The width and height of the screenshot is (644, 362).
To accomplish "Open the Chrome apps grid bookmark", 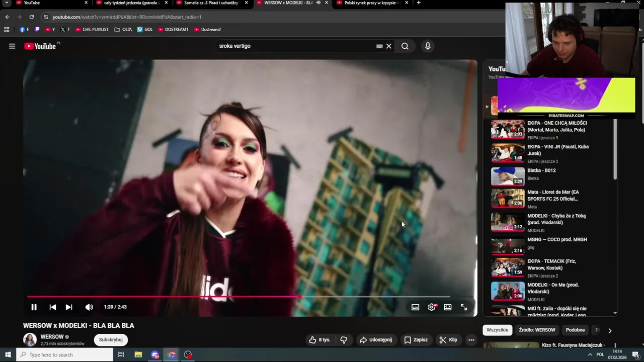I will [7, 30].
